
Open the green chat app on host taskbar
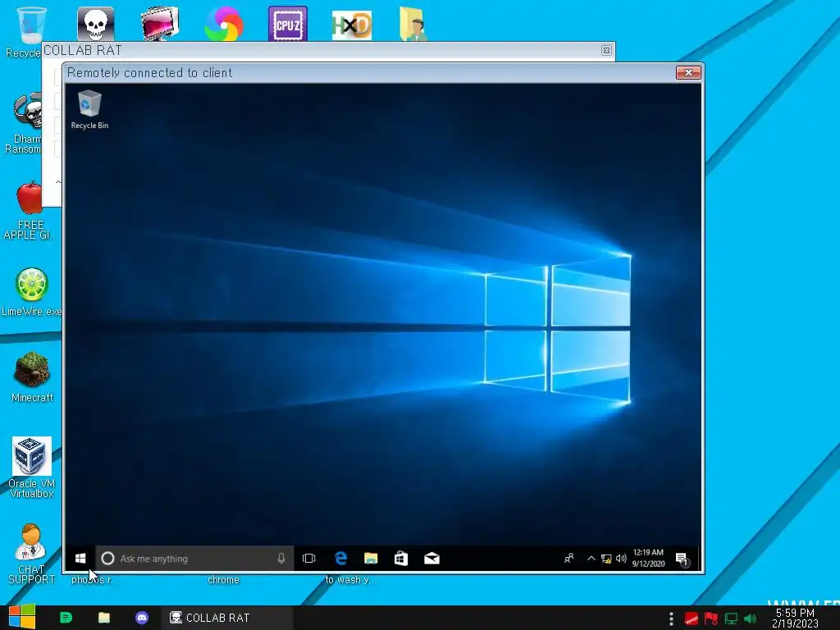(x=66, y=618)
